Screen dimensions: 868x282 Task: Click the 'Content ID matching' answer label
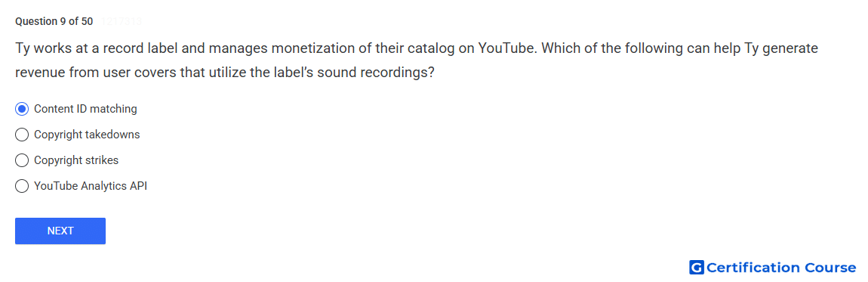[85, 109]
